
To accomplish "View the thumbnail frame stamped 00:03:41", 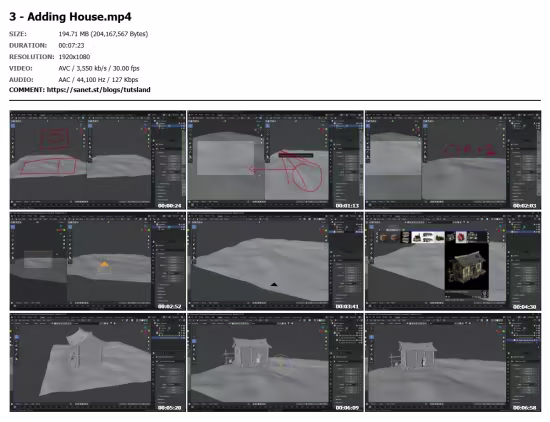I will pyautogui.click(x=275, y=261).
